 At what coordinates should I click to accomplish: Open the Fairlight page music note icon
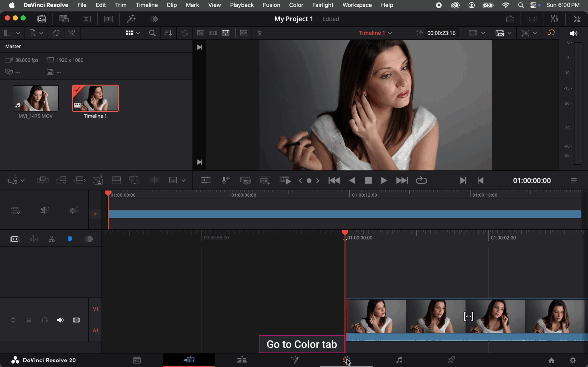tap(399, 360)
